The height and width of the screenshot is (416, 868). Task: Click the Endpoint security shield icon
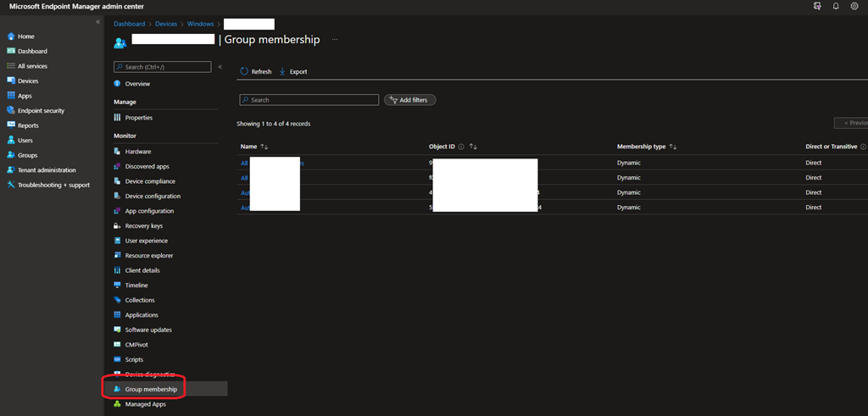[11, 111]
